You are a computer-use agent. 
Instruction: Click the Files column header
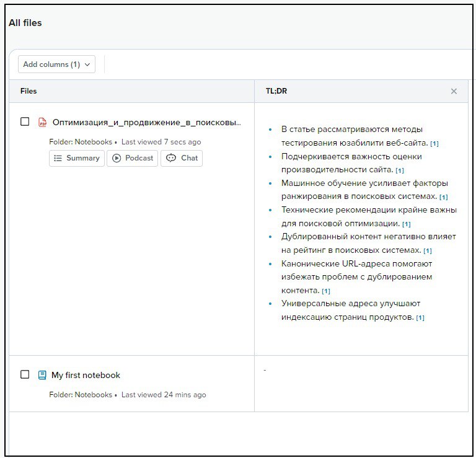pos(29,91)
